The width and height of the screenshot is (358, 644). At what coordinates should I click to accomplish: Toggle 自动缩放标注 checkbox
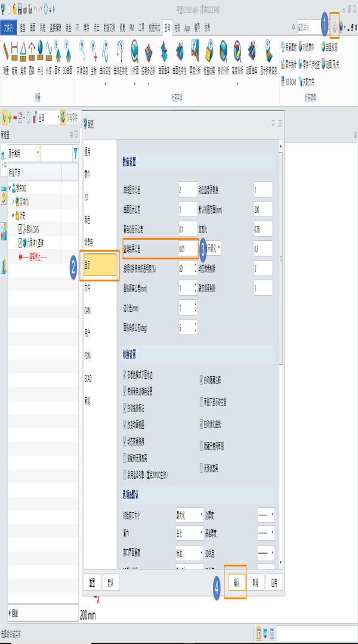point(125,408)
